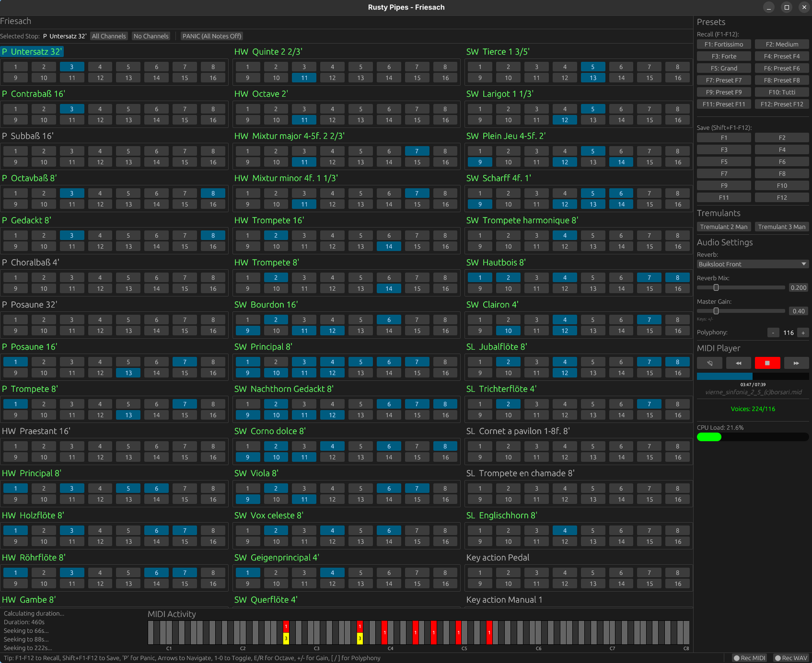Save current setup to preset F5
Viewport: 812px width, 663px height.
point(724,162)
